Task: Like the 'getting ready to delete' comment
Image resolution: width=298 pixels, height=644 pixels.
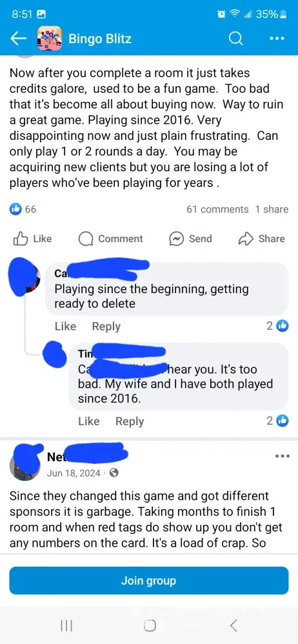Action: (65, 326)
